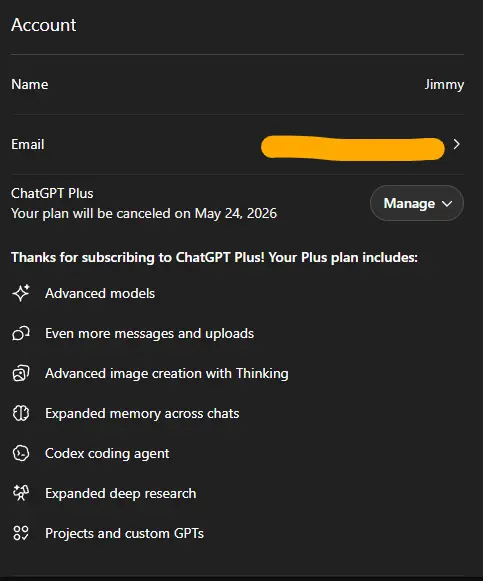Viewport: 483px width, 581px height.
Task: Click the Projects and custom GPTs grid icon
Action: [x=21, y=533]
